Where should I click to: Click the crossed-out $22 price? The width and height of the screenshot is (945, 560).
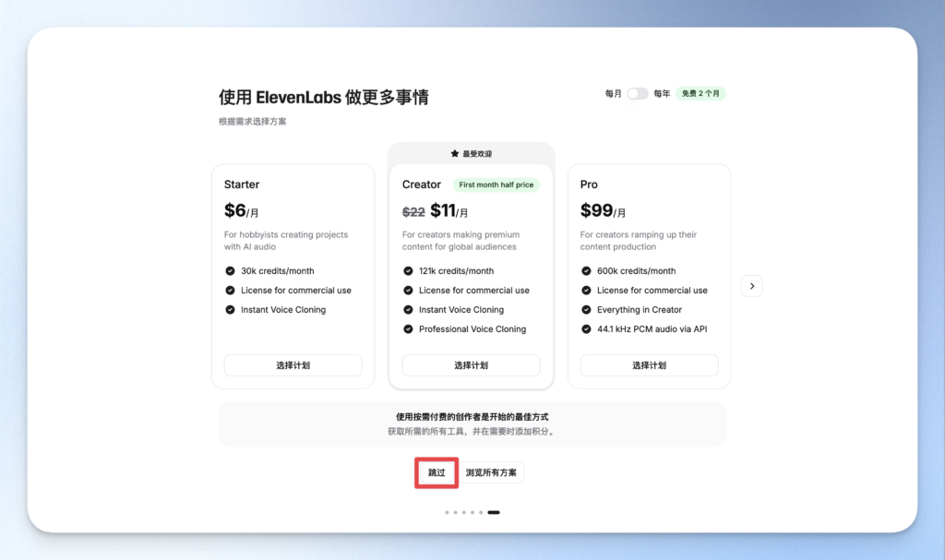[x=413, y=211]
